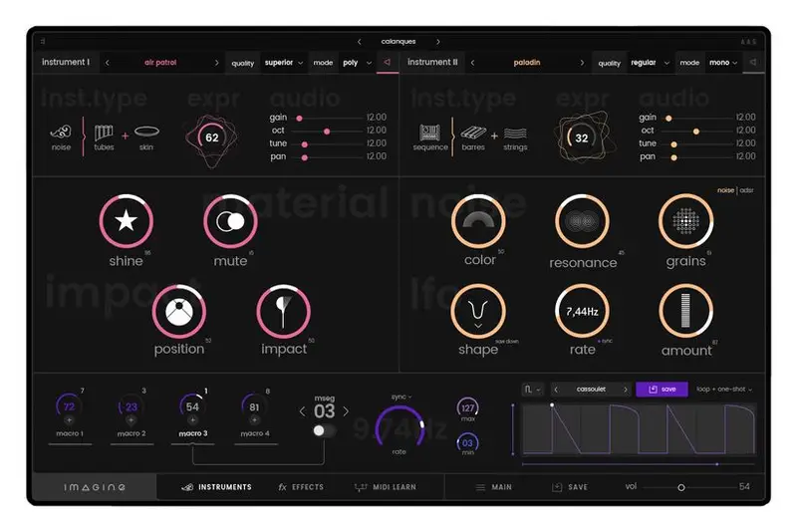
Task: Click the bottom bar Save button
Action: pyautogui.click(x=570, y=487)
